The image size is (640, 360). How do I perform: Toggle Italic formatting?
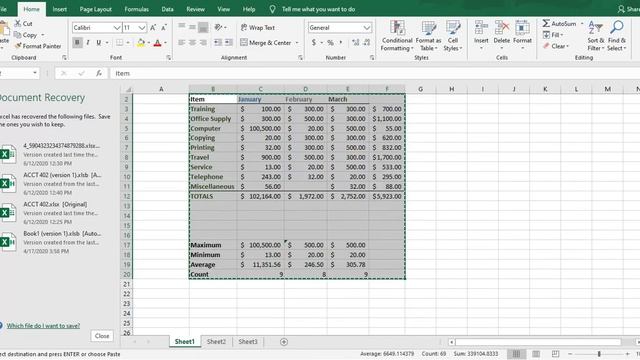[88, 42]
